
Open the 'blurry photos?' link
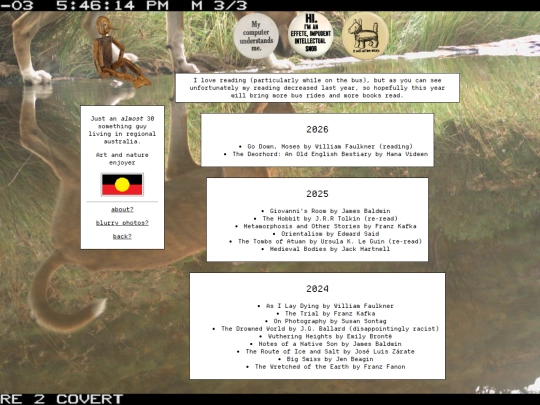122,223
